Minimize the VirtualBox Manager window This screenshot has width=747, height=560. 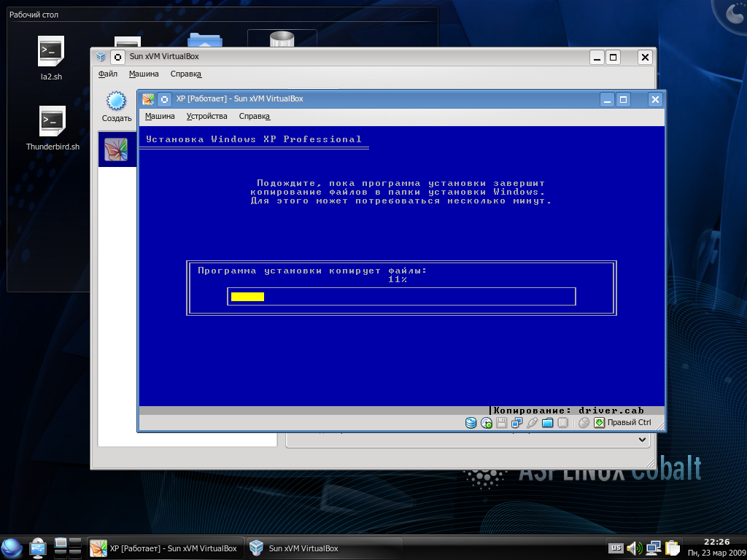tap(597, 58)
